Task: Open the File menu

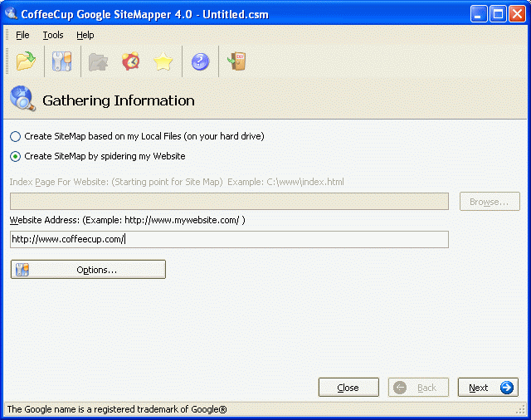Action: coord(22,35)
